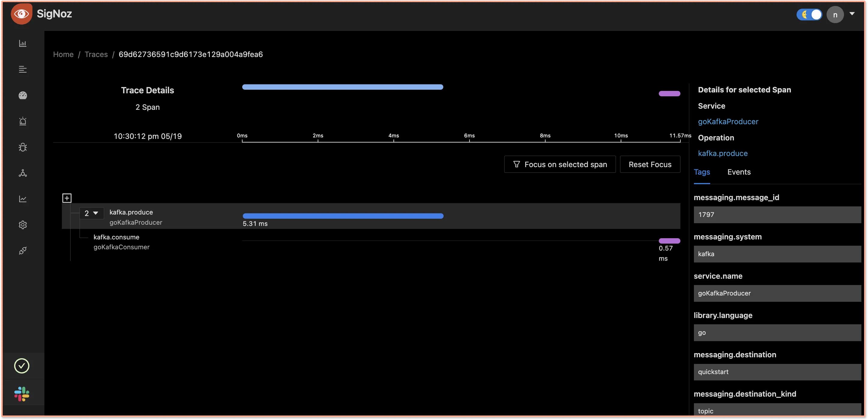This screenshot has width=868, height=420.
Task: Open the Alerts siren icon in sidebar
Action: coord(23,121)
